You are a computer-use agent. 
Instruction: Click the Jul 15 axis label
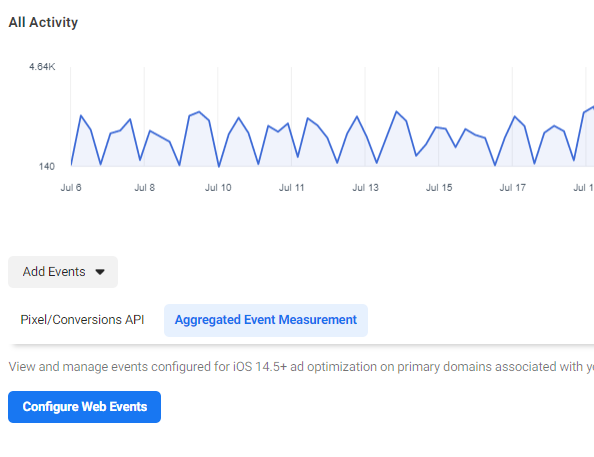click(x=439, y=188)
